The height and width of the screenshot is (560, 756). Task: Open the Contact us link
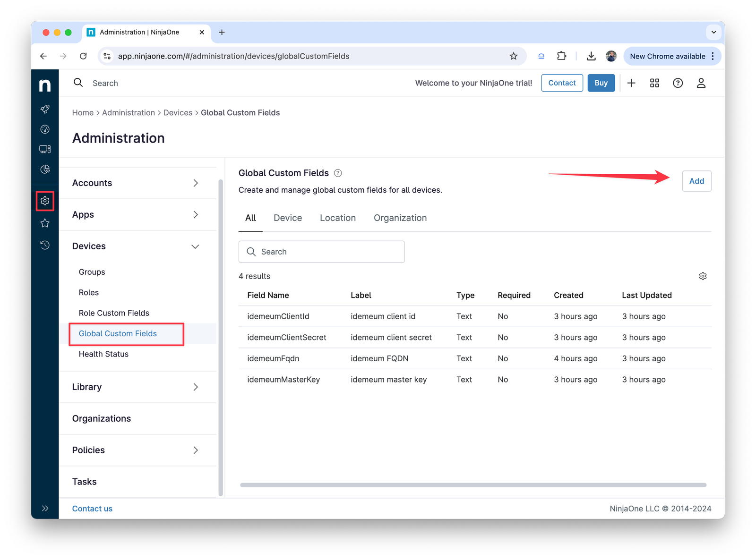[92, 509]
